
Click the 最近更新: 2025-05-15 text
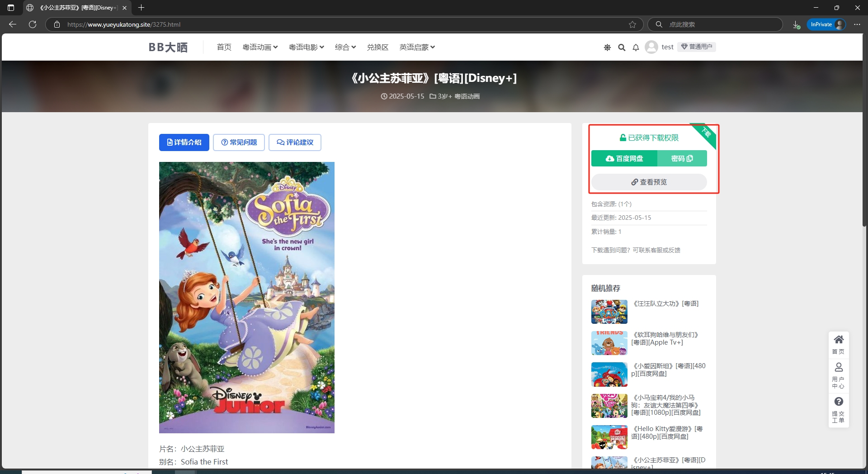coord(621,218)
